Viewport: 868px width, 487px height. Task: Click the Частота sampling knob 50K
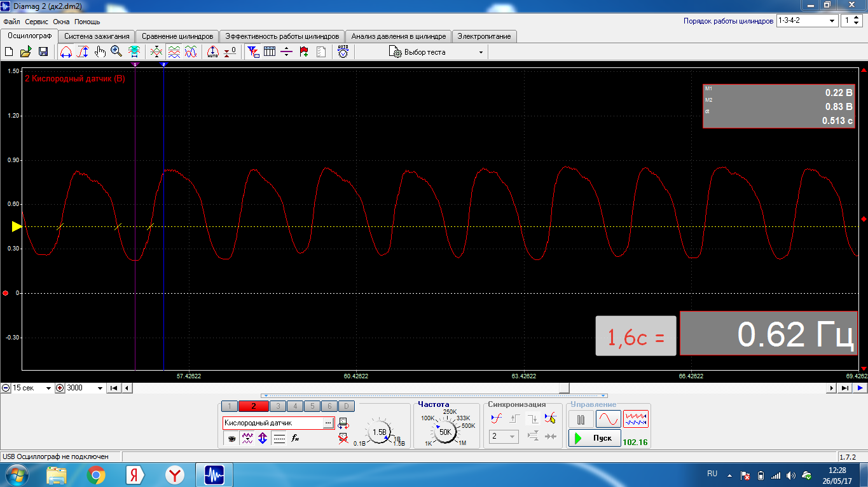pos(445,432)
